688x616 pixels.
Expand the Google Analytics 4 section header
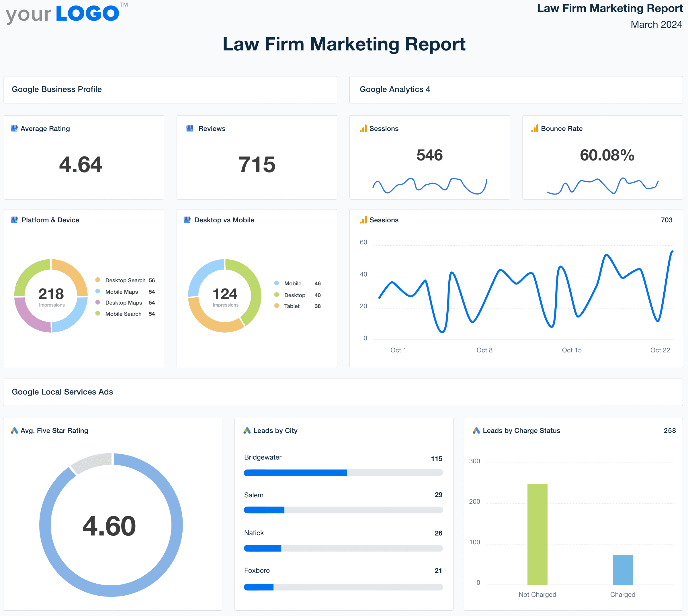click(x=395, y=89)
